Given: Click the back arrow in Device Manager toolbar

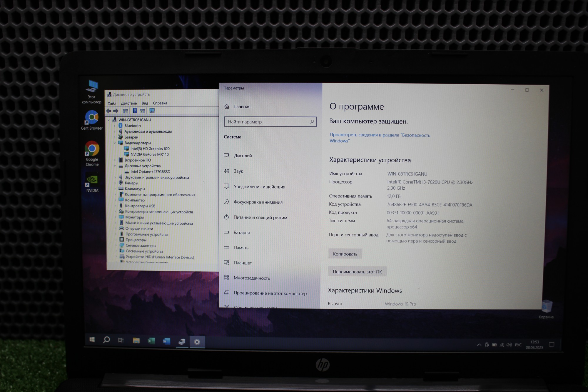Looking at the screenshot, I should coord(108,111).
